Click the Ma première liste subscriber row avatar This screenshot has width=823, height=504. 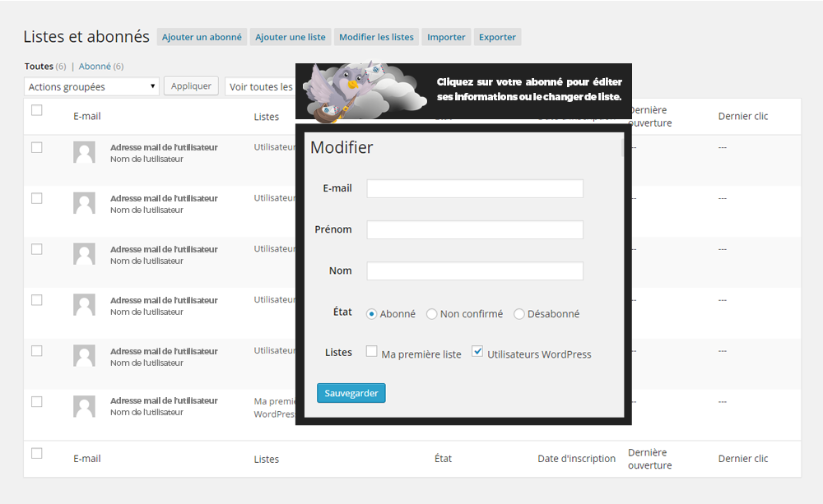(x=84, y=406)
